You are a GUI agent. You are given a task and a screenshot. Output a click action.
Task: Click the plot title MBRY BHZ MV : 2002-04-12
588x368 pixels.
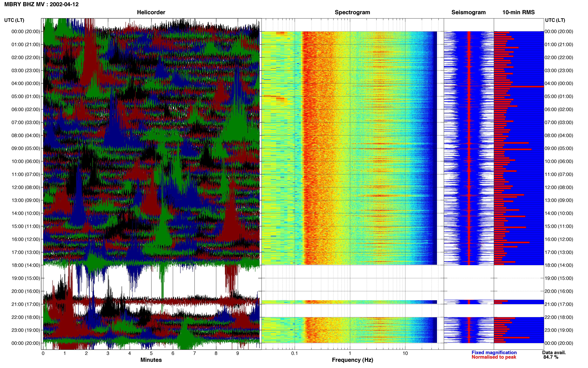coord(41,4)
